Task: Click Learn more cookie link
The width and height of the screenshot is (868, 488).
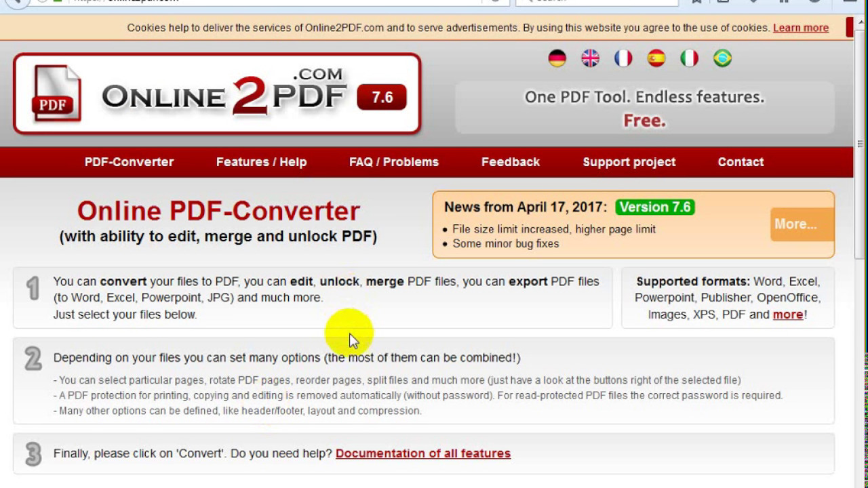Action: [x=801, y=28]
